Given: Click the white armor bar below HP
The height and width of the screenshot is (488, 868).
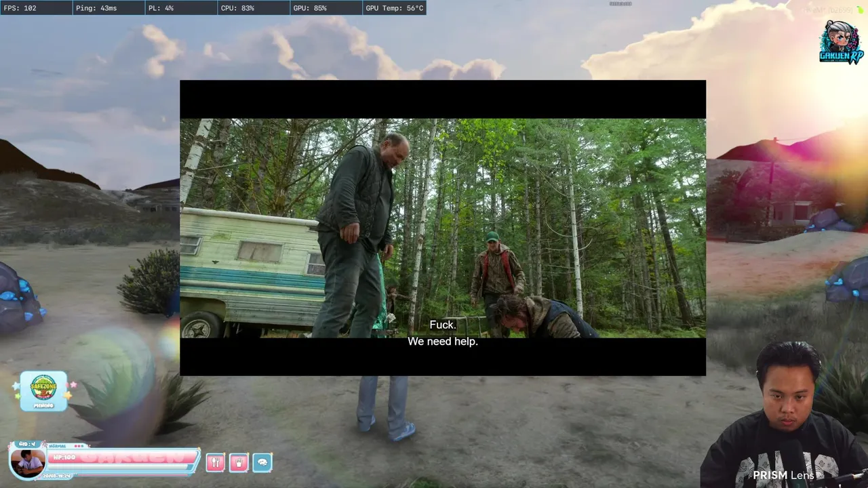Looking at the screenshot, I should 119,467.
